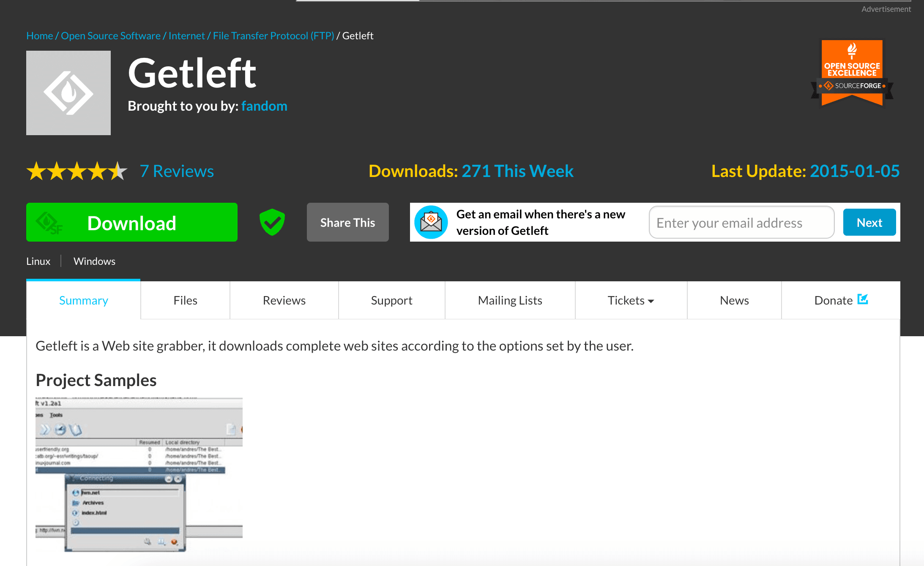Switch to the Reviews tab
Viewport: 924px width, 566px height.
284,300
